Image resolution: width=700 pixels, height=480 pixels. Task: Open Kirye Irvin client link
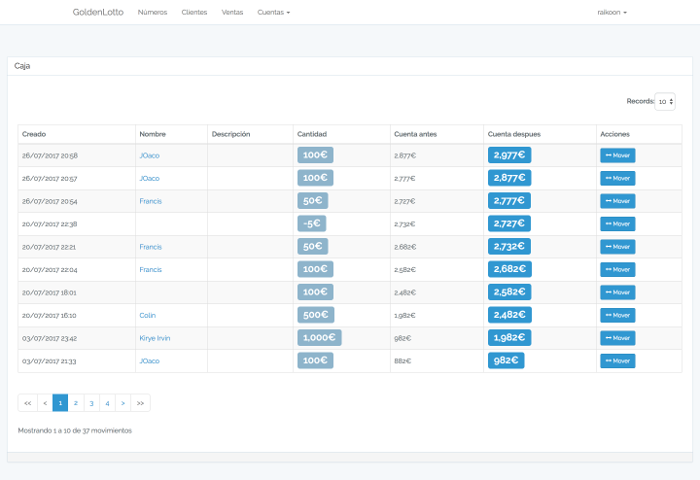point(155,338)
